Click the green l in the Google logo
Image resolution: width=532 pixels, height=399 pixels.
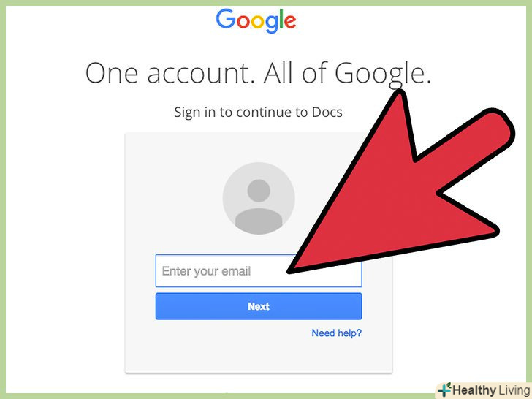281,19
